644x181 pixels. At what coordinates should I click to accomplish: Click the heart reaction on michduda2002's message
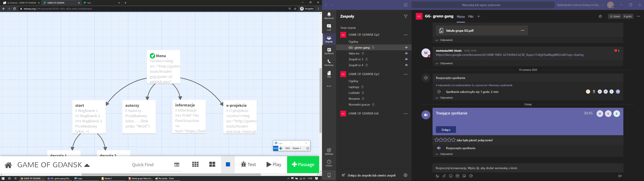[615, 51]
